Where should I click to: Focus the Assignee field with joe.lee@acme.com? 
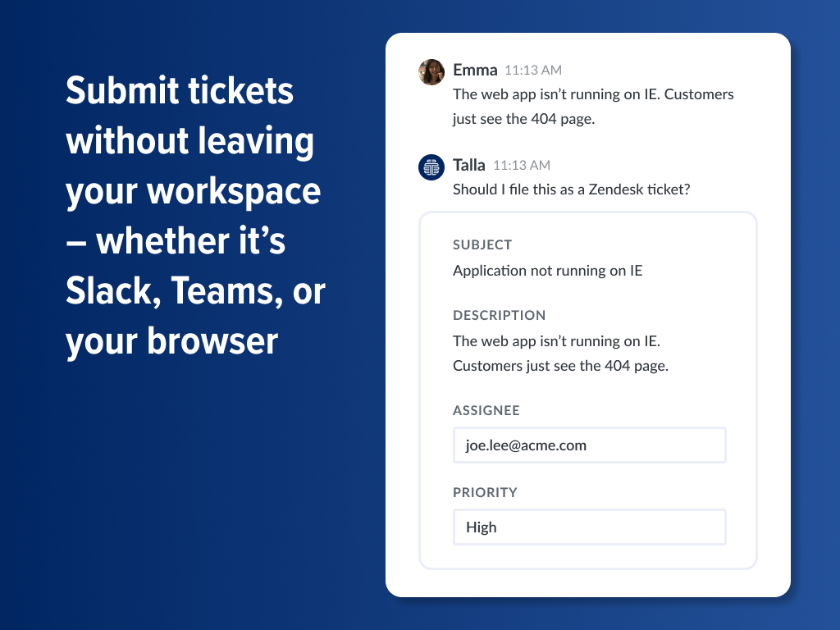(589, 445)
